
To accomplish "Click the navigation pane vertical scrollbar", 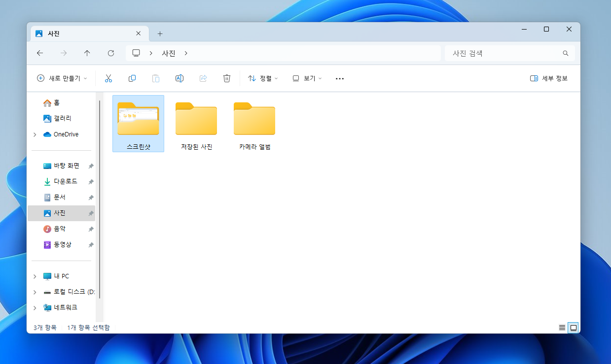I will click(x=100, y=199).
